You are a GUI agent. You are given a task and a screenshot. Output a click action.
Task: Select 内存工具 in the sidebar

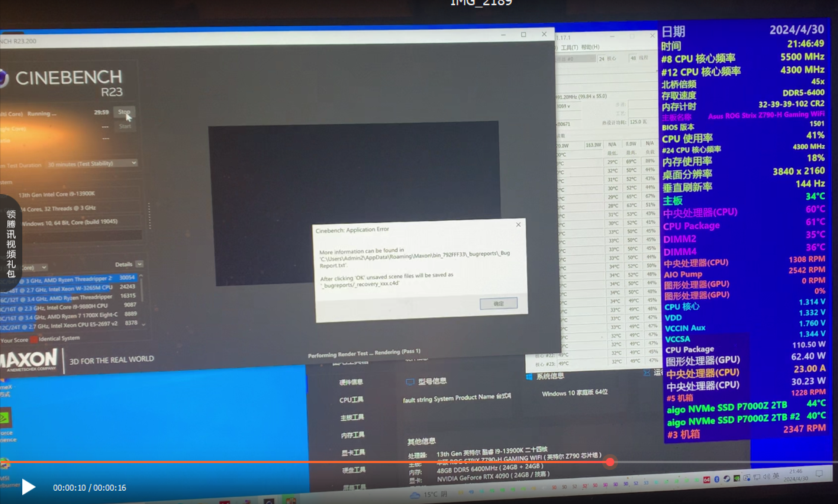coord(352,435)
